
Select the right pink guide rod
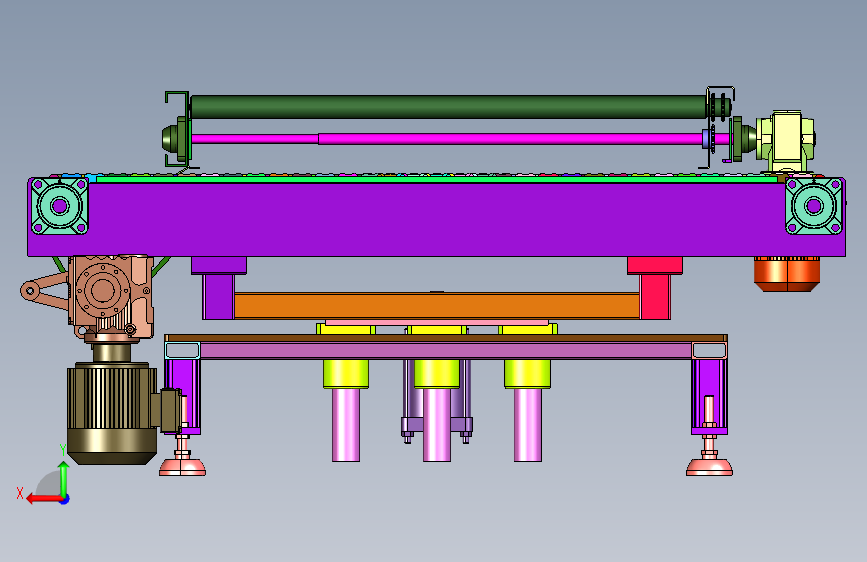pyautogui.click(x=527, y=425)
